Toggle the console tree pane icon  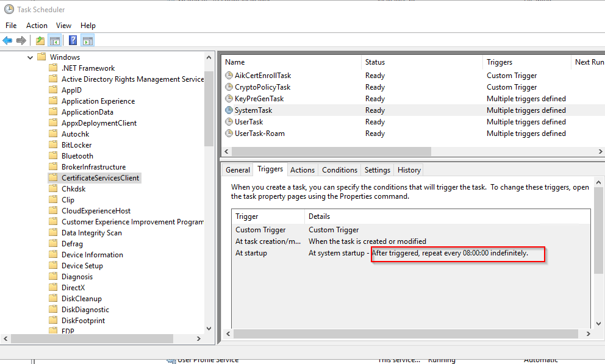point(54,40)
